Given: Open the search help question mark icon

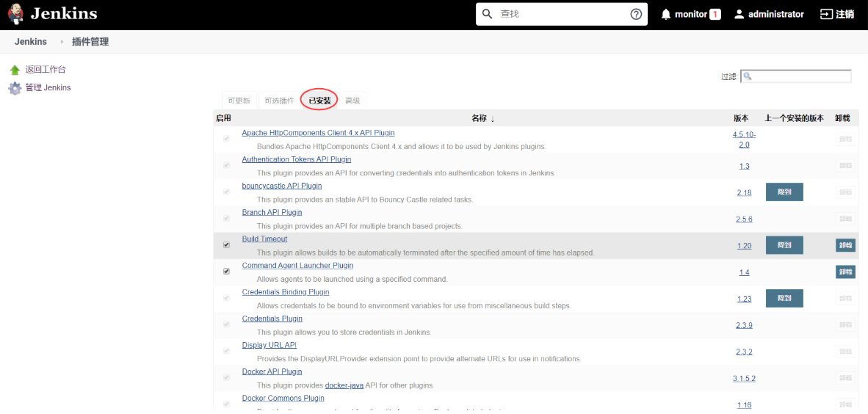Looking at the screenshot, I should tap(636, 15).
